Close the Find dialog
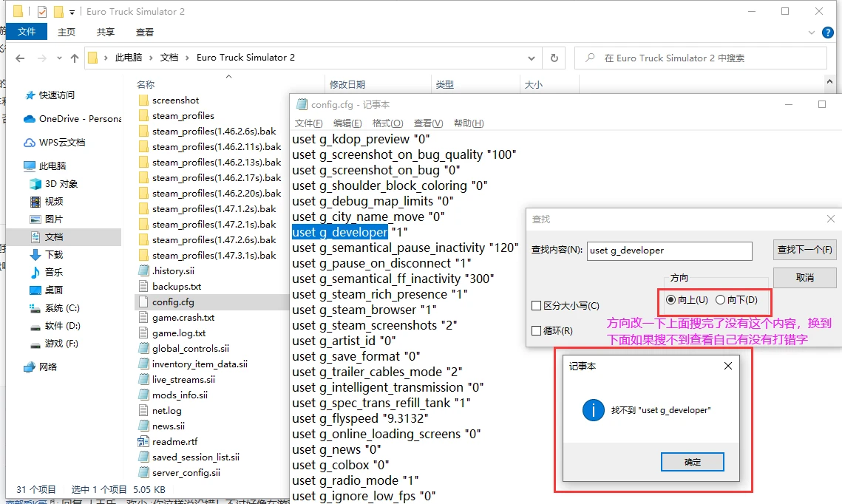Screen dimensions: 842x504 pos(831,219)
